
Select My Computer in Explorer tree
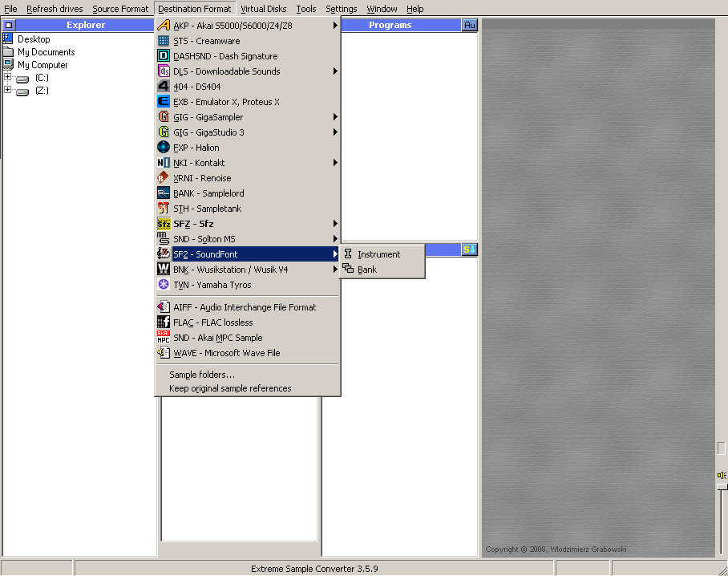(x=42, y=65)
